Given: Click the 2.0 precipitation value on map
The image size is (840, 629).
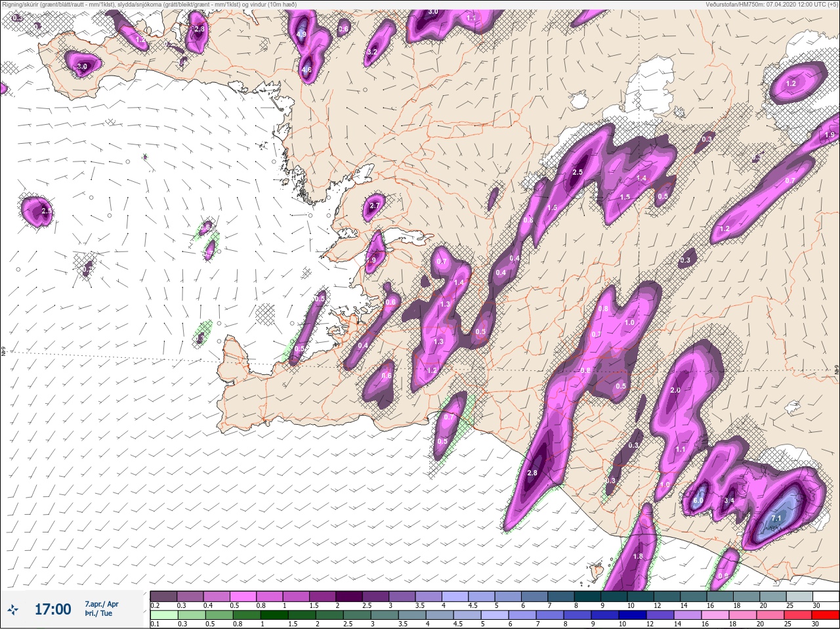Looking at the screenshot, I should tap(675, 390).
